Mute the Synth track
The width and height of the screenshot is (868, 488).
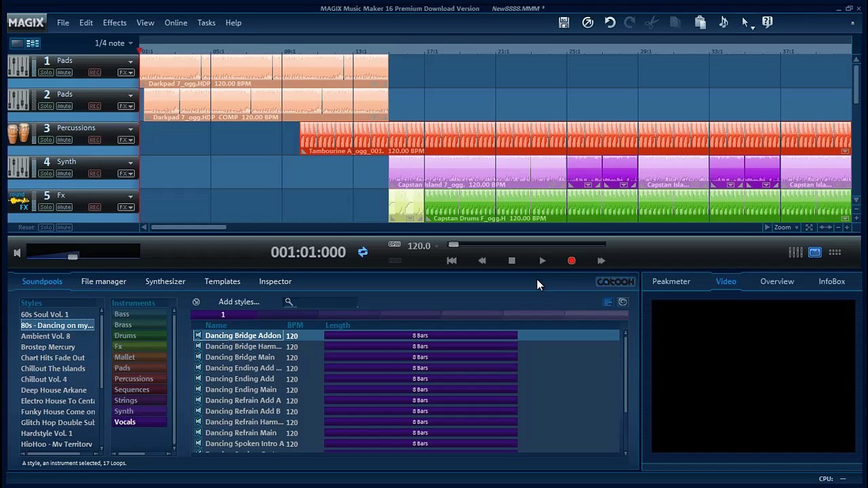(x=64, y=174)
